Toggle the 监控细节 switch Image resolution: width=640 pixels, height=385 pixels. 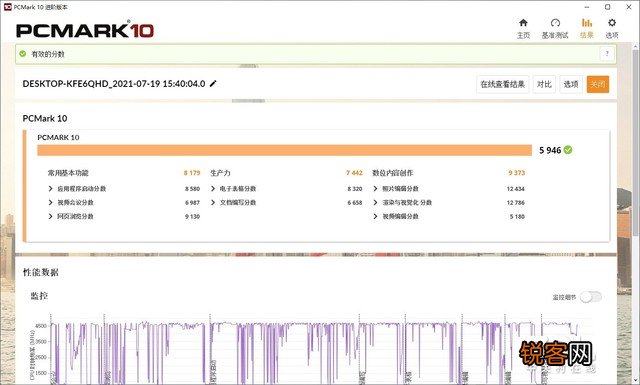tap(591, 297)
